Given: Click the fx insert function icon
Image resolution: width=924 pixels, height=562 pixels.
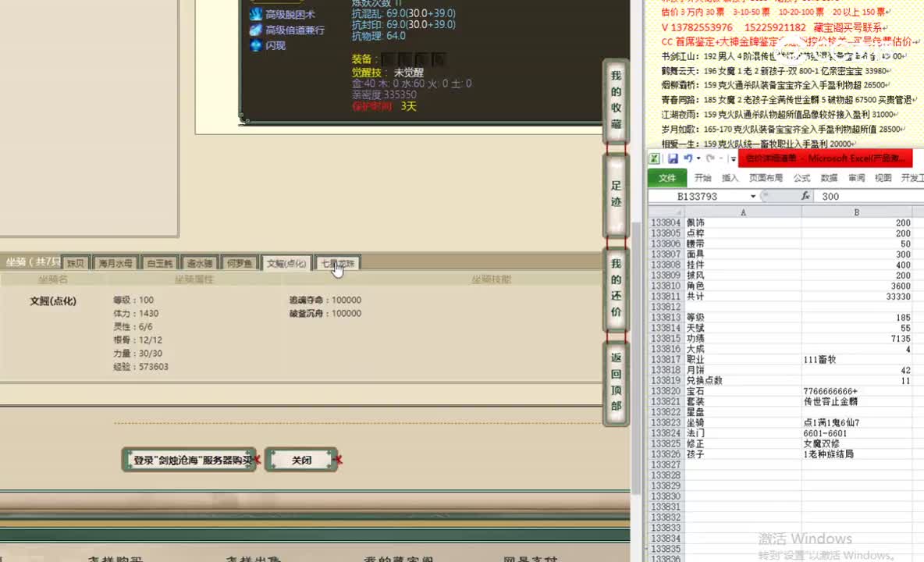Looking at the screenshot, I should click(x=805, y=196).
